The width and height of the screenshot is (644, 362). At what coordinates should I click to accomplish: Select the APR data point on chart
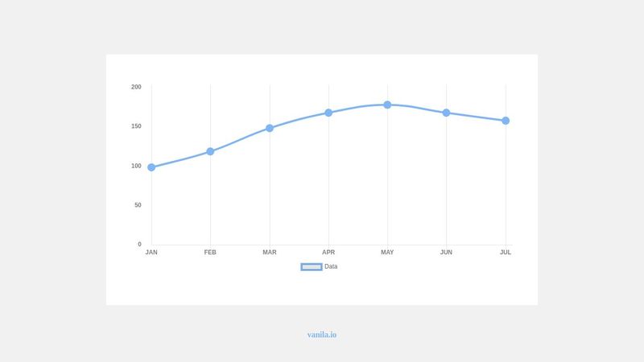328,113
